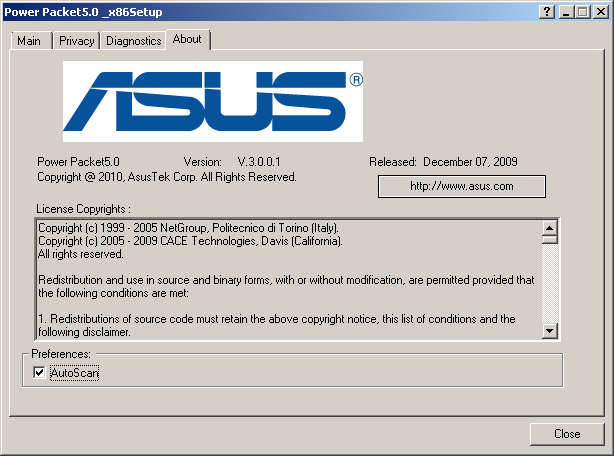Screen dimensions: 614x456
Task: Click the 'Redistribution and use in source' paragraph
Action: coord(286,287)
